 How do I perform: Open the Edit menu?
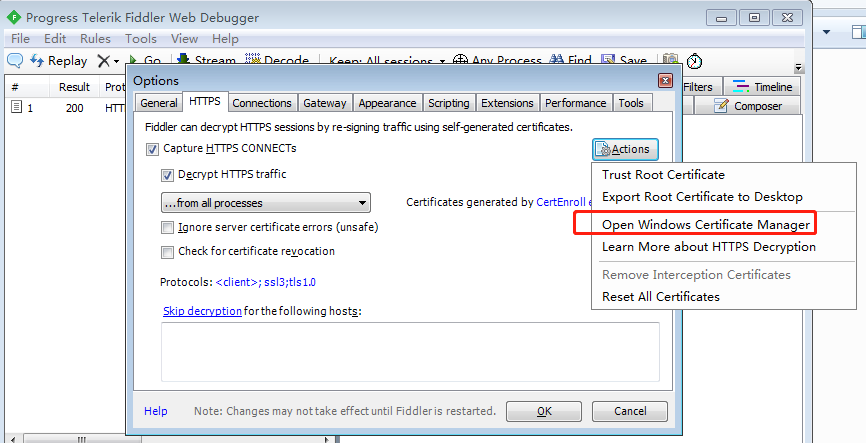[x=55, y=39]
